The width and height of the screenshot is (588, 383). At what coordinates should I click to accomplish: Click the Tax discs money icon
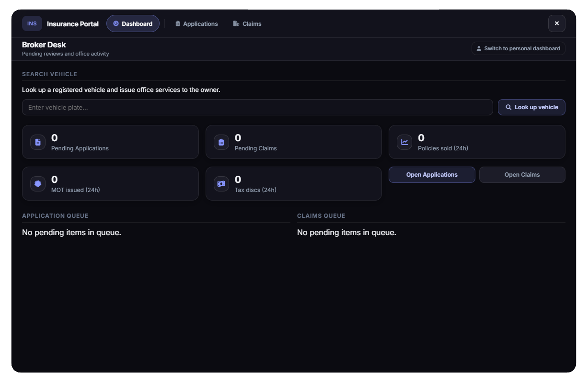click(221, 183)
